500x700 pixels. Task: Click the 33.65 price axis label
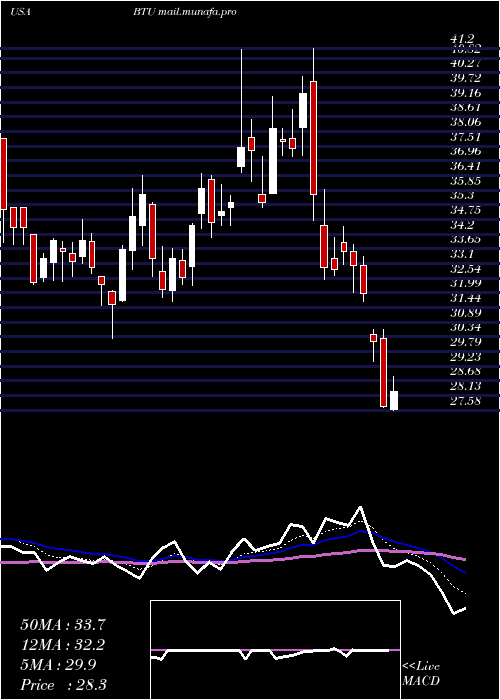point(465,240)
